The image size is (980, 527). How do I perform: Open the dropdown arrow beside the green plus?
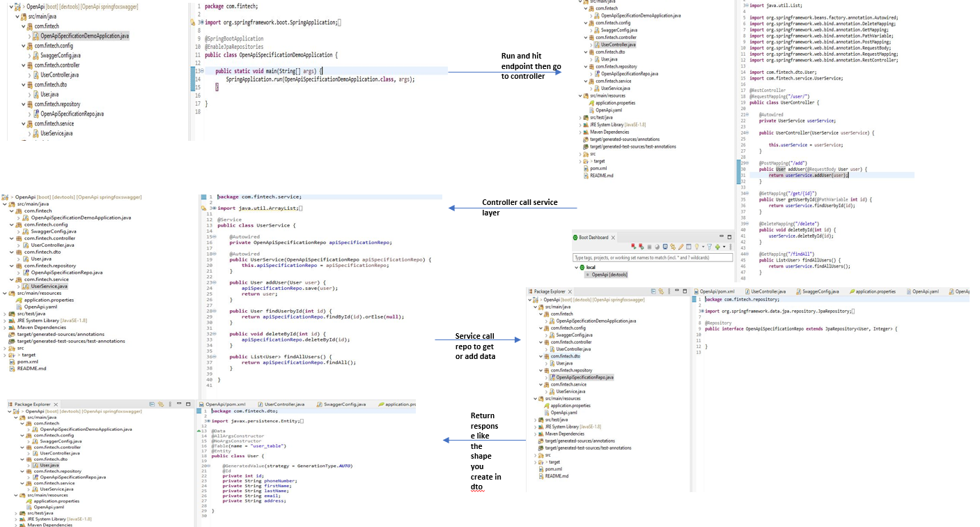pos(724,247)
